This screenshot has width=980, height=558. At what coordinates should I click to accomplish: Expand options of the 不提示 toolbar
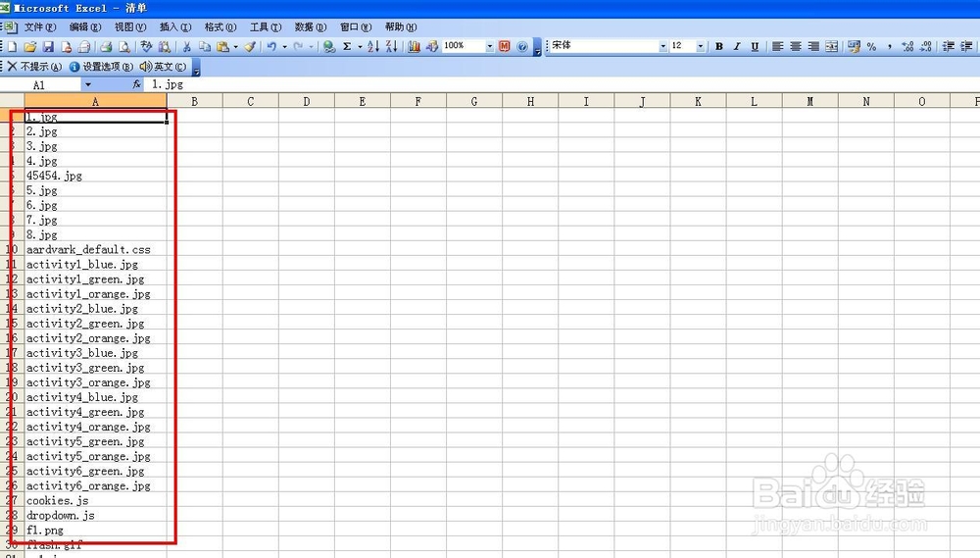click(196, 67)
